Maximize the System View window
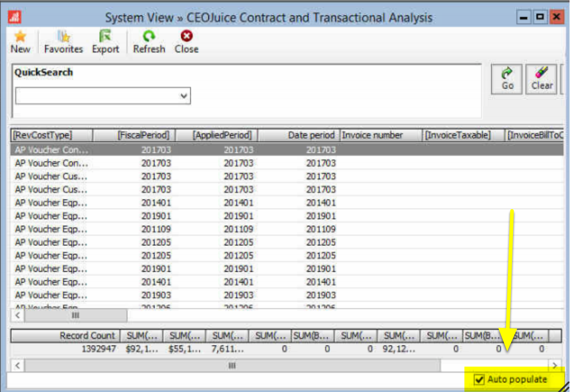The width and height of the screenshot is (571, 392). pos(540,17)
